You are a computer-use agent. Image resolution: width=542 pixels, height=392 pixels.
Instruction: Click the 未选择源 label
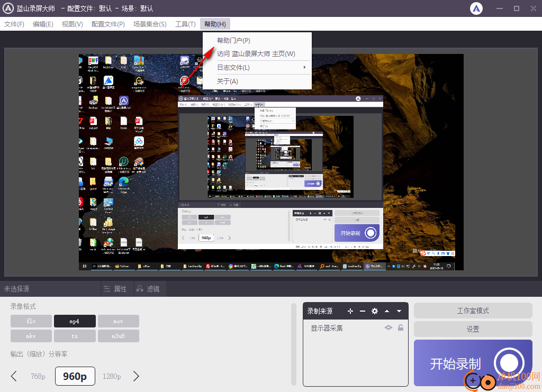coord(16,289)
